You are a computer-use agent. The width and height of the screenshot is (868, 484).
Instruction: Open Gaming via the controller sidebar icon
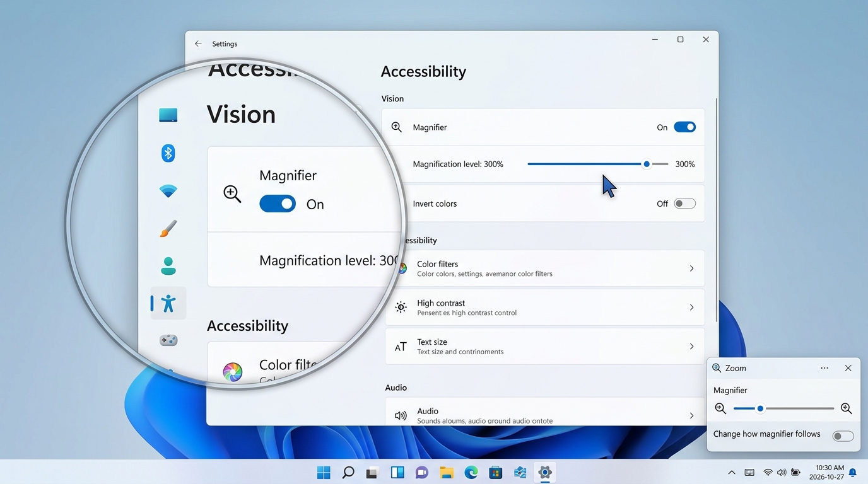coord(168,340)
